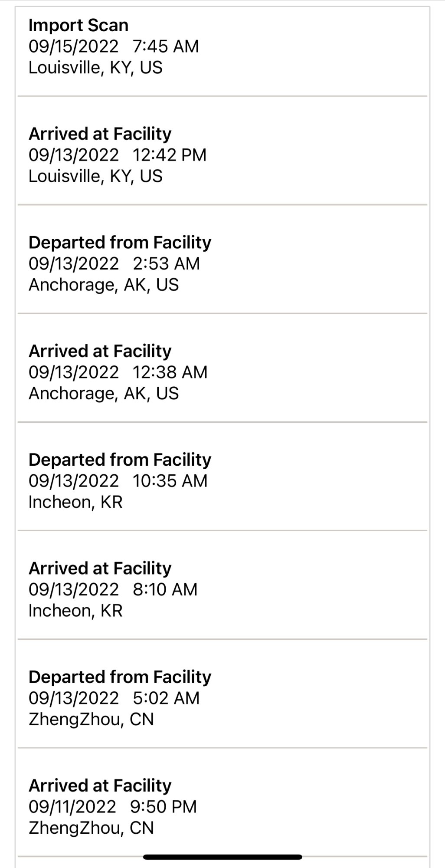Tap the 5:02 AM departure timestamp
This screenshot has width=445, height=868.
[x=114, y=698]
